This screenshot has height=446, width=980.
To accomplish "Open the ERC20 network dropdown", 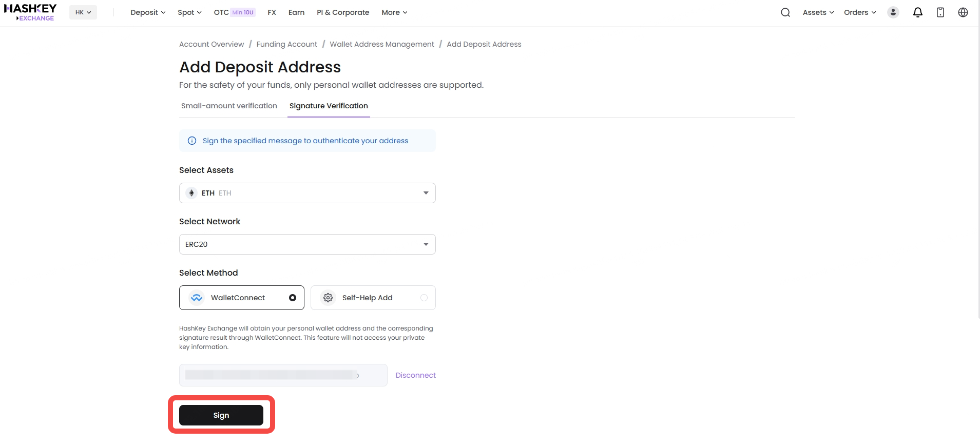I will point(307,244).
